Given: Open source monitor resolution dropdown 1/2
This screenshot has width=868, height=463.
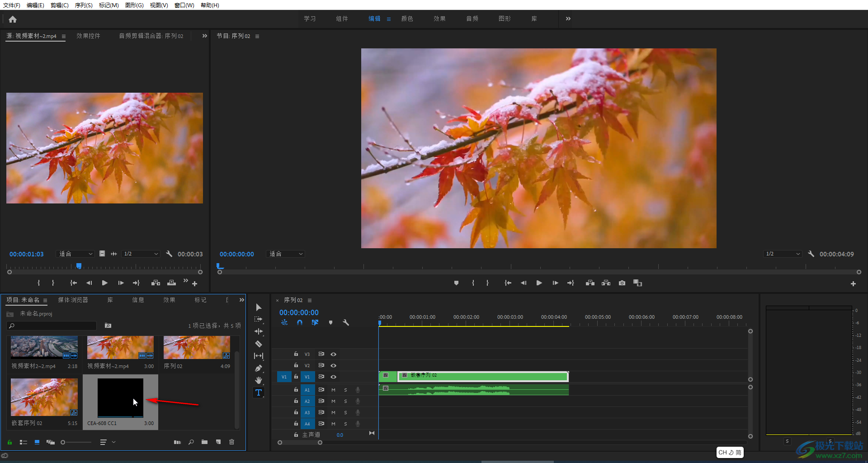Looking at the screenshot, I should coord(141,254).
